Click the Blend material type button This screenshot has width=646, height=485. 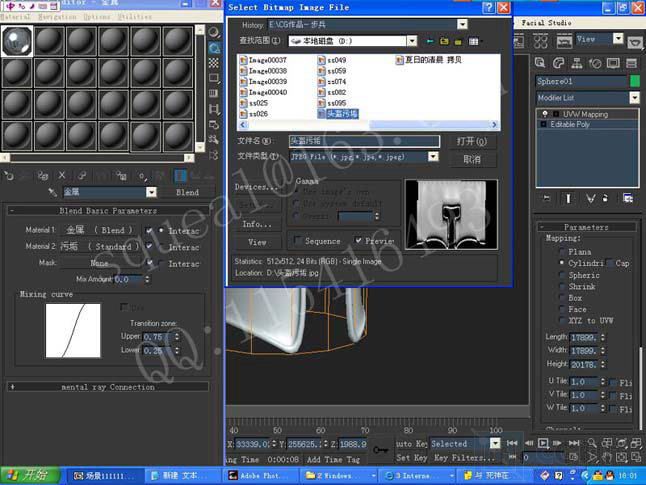point(187,192)
